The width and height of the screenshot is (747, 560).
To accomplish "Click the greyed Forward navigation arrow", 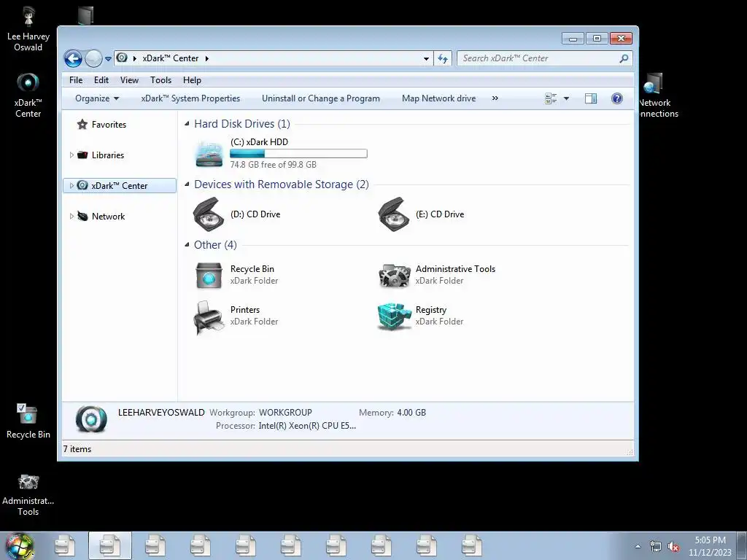I will click(x=93, y=58).
